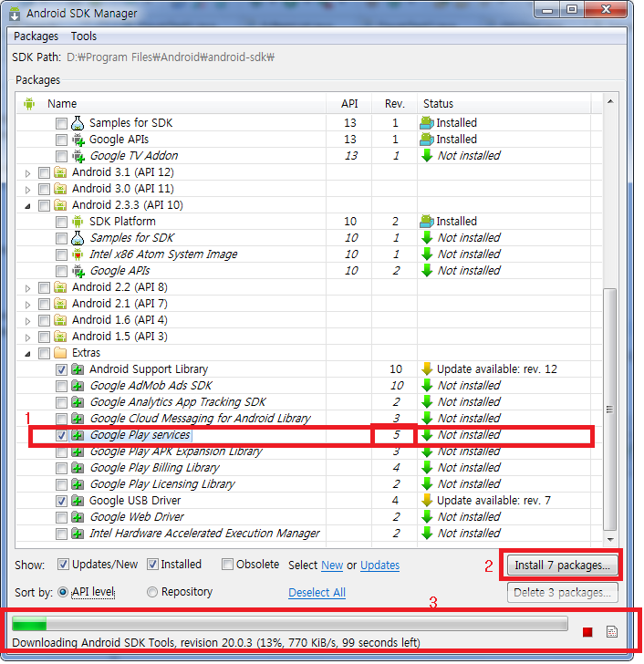Click the Extras folder icon

click(60, 353)
